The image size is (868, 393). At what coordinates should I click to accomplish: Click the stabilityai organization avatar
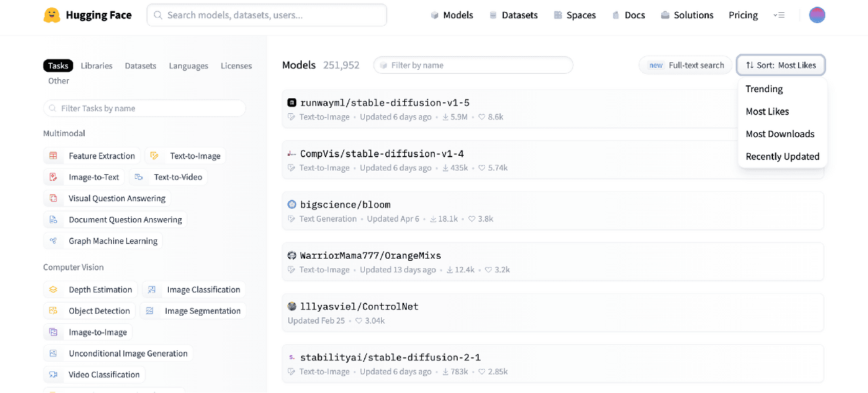coord(292,357)
